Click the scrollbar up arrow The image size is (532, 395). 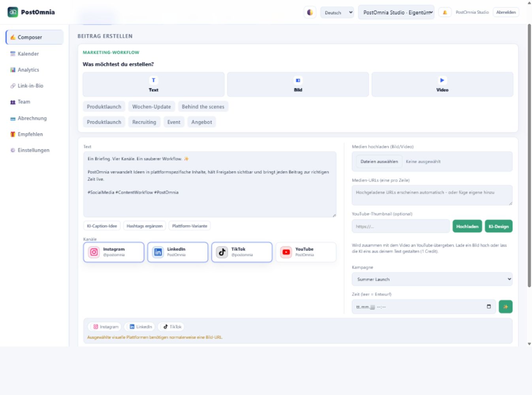(529, 3)
